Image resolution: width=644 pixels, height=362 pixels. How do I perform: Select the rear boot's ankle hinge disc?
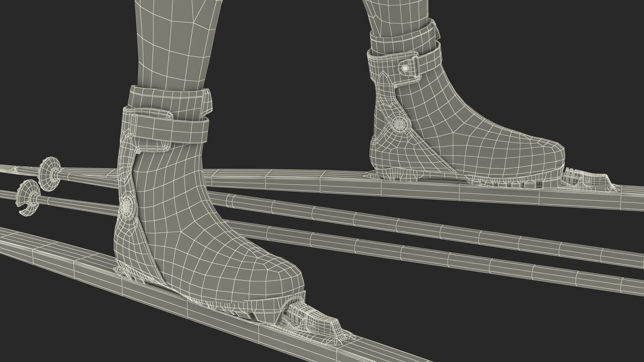399,124
